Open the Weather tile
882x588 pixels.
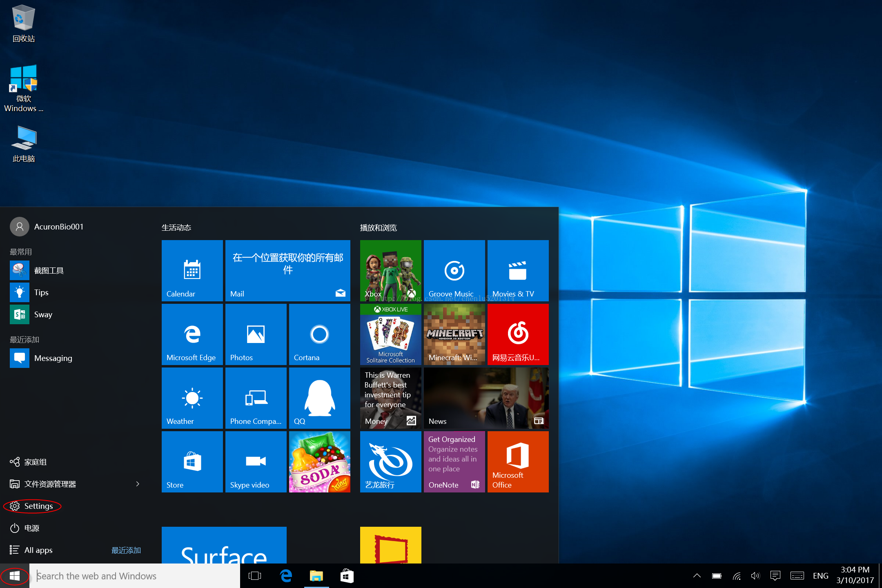(x=192, y=398)
